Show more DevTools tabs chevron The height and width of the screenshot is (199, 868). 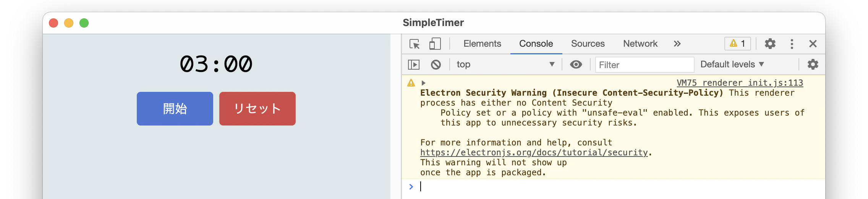point(677,44)
